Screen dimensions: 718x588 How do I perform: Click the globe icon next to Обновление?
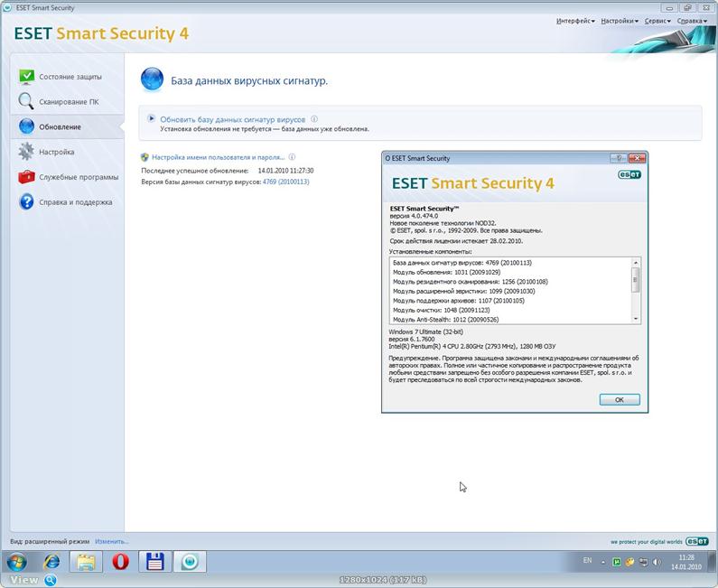pos(26,126)
